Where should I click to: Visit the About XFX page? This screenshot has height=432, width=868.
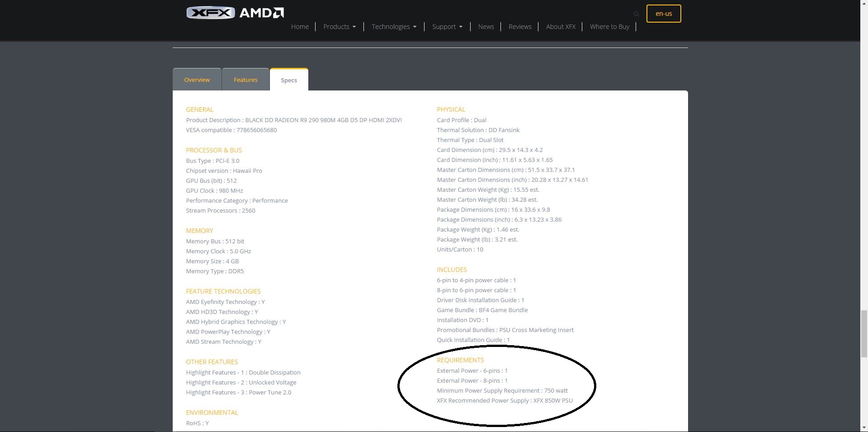(x=561, y=27)
